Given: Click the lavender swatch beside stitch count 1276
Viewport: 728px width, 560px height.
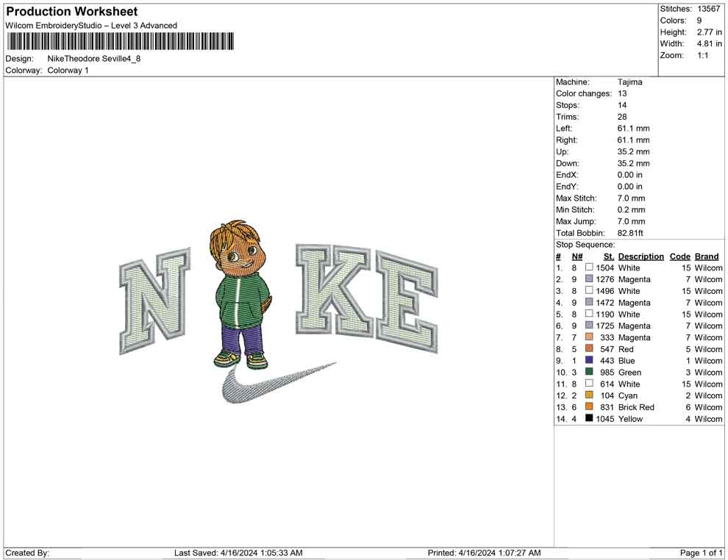Looking at the screenshot, I should coord(589,279).
